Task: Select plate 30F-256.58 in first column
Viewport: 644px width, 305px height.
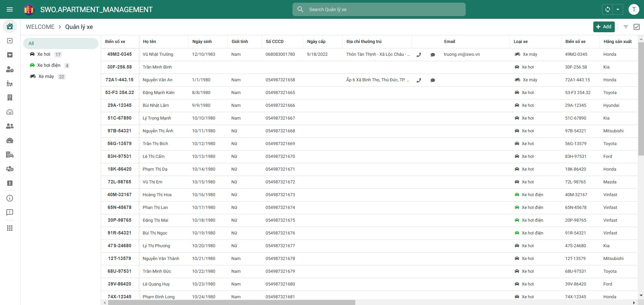Action: pos(120,67)
